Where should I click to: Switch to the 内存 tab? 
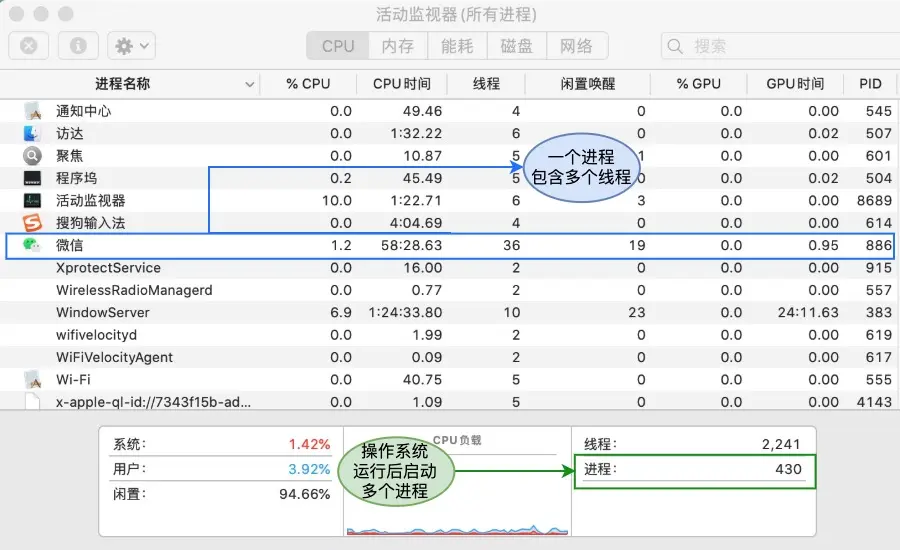click(x=398, y=46)
